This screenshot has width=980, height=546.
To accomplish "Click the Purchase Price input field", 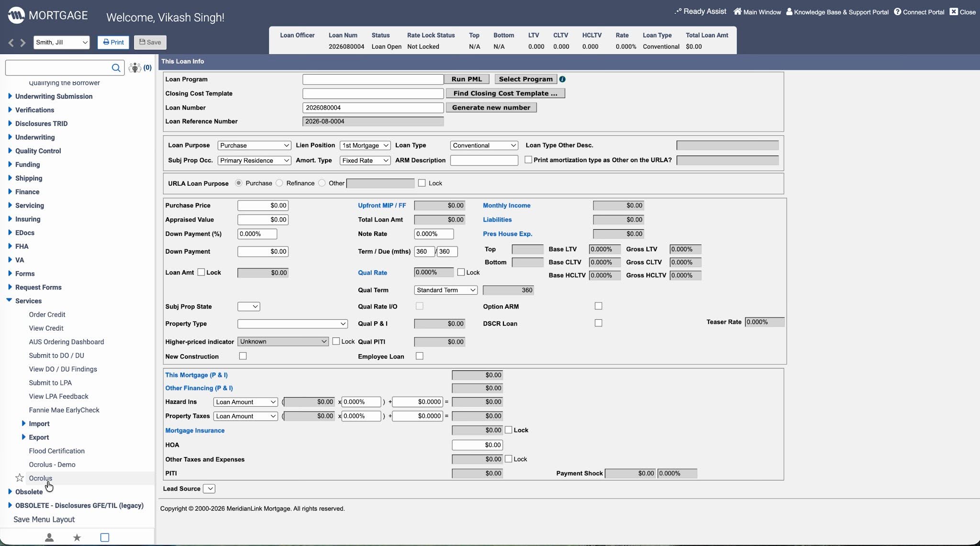I will (x=263, y=206).
